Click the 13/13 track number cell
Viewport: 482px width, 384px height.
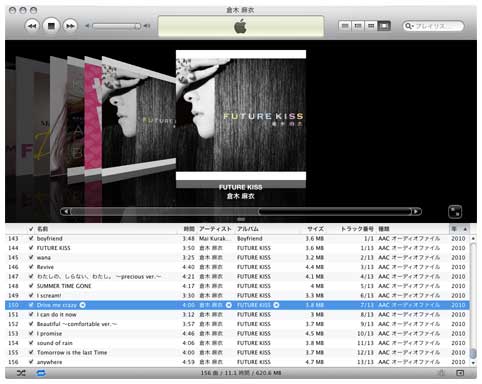(x=365, y=362)
